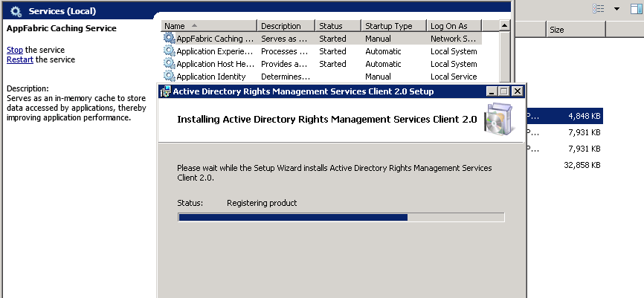
Task: Click the install disc box image in setup wizard
Action: [x=498, y=119]
